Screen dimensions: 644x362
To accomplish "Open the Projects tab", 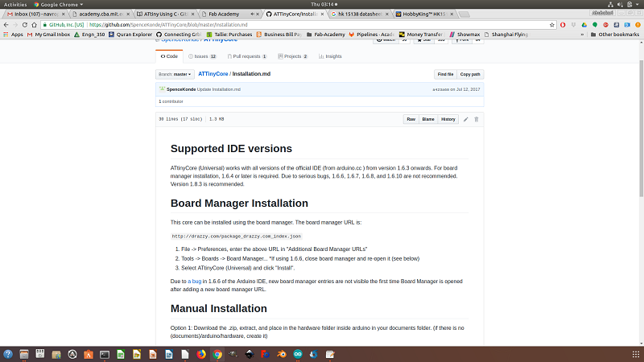I will click(292, 56).
